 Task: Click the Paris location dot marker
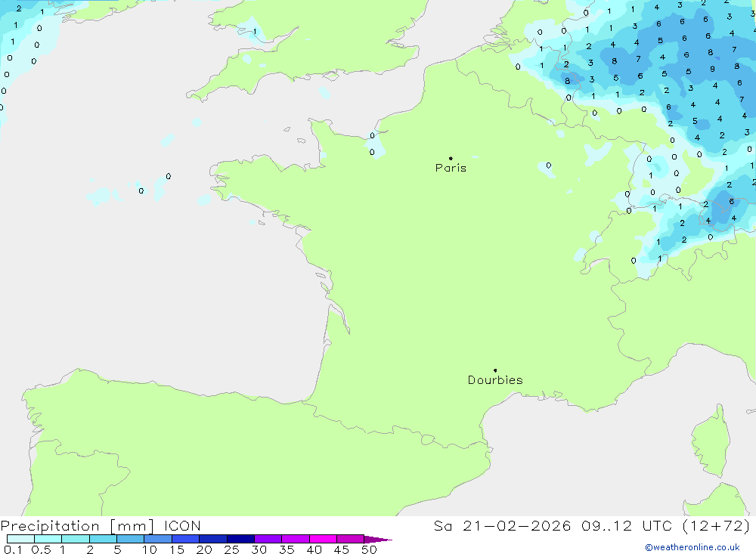tap(451, 158)
